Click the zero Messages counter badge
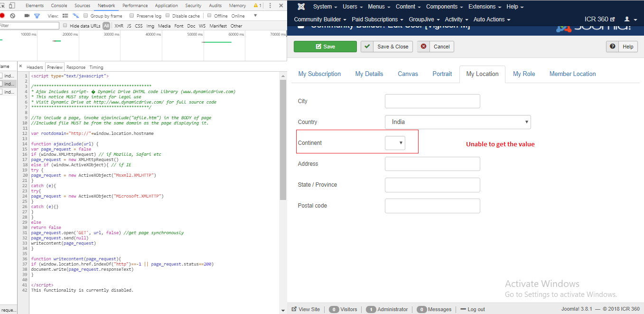This screenshot has height=314, width=644. coord(421,309)
